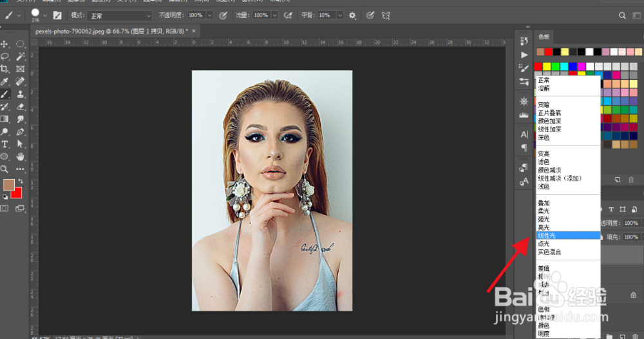Select the Ellipse shape tool

pos(5,157)
